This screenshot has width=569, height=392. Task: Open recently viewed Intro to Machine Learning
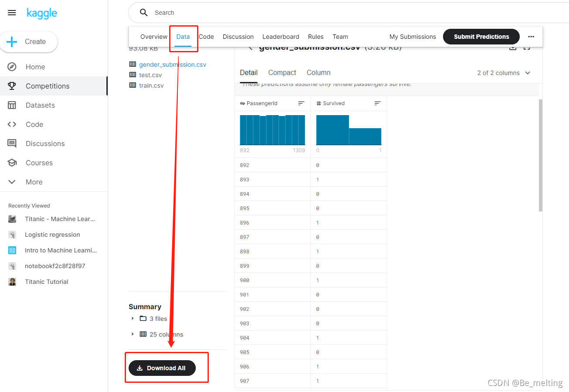tap(61, 250)
